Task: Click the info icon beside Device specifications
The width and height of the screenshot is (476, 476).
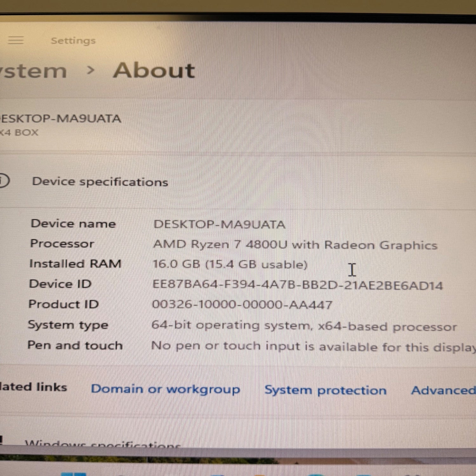Action: coord(4,181)
